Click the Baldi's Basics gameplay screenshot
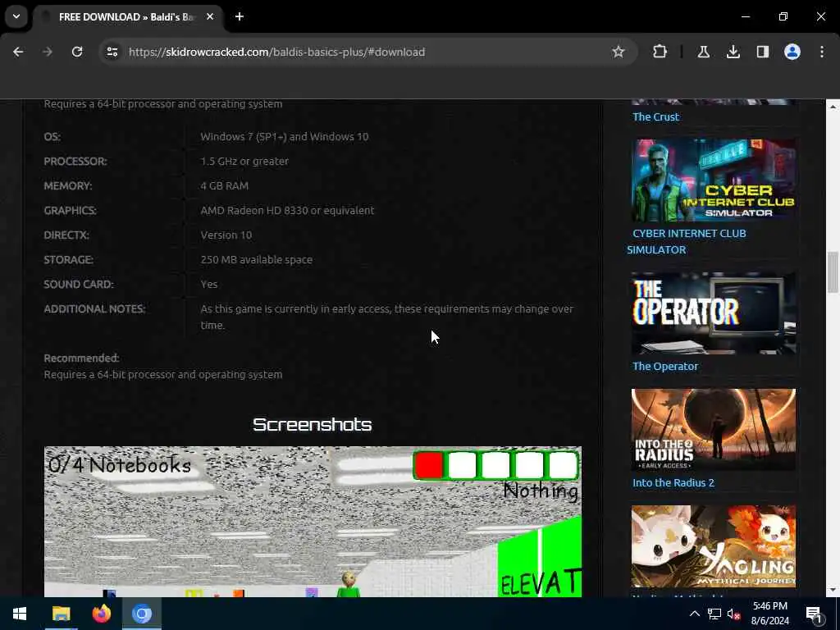The image size is (840, 630). (313, 521)
